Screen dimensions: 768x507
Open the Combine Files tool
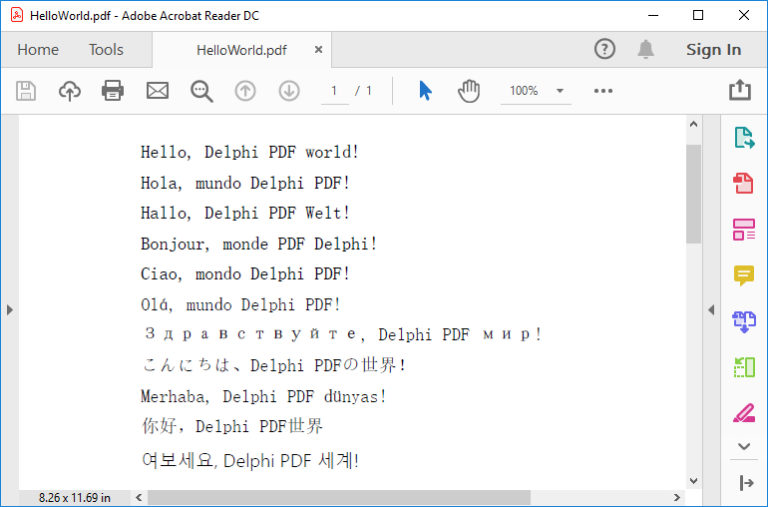click(744, 322)
